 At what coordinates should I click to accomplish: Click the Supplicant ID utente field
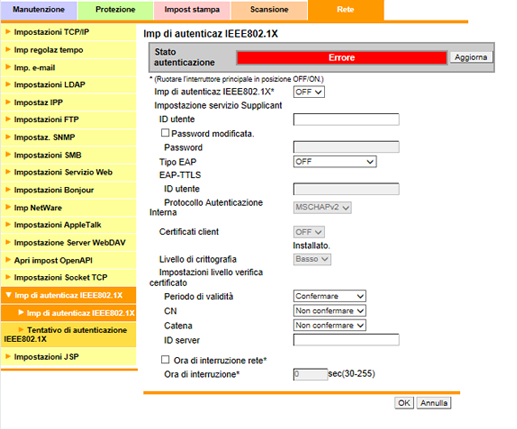pos(346,119)
